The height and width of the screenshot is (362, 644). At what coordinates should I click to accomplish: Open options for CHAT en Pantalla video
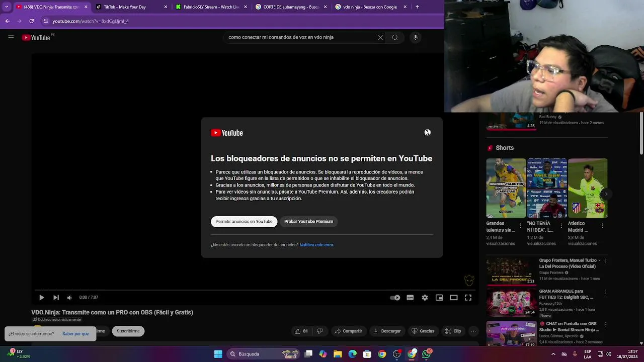pos(605,324)
